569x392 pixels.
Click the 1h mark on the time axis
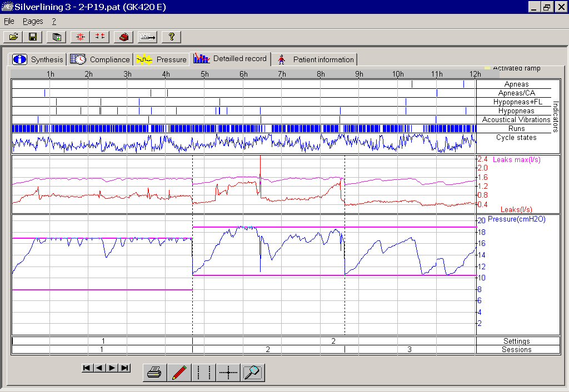tap(51, 74)
